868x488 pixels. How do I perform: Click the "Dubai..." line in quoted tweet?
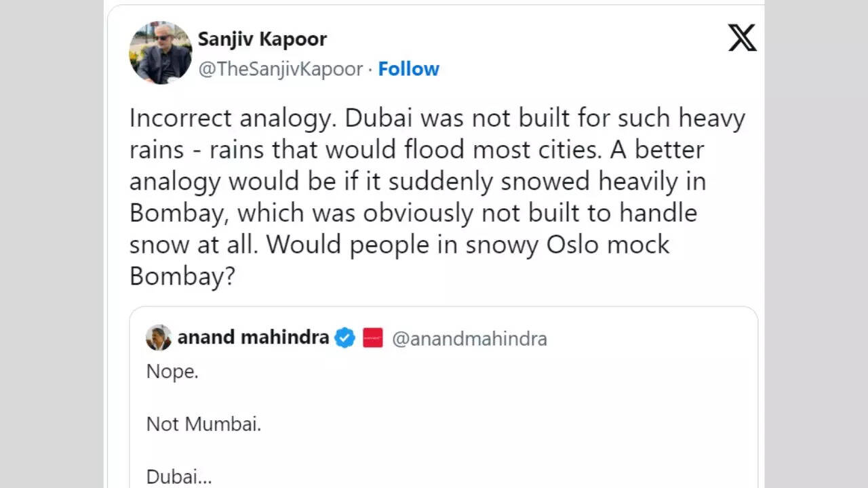(179, 477)
